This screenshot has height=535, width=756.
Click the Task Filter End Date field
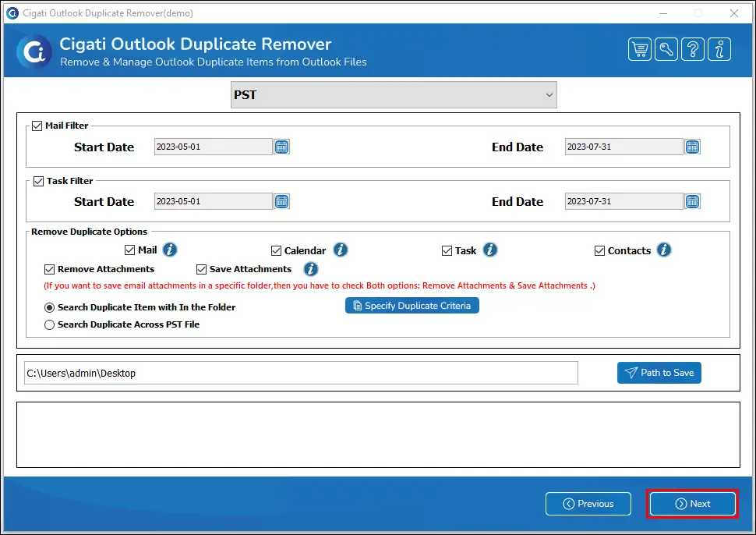624,201
